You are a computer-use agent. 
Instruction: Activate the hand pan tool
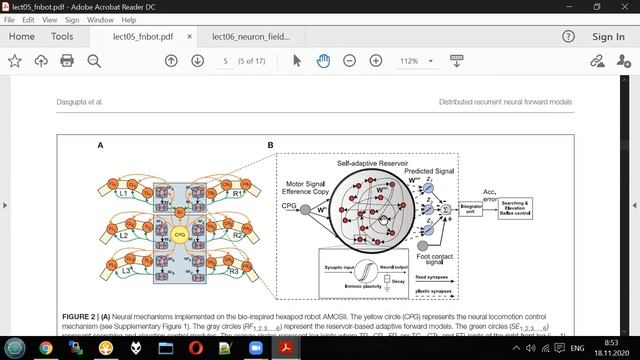click(323, 61)
